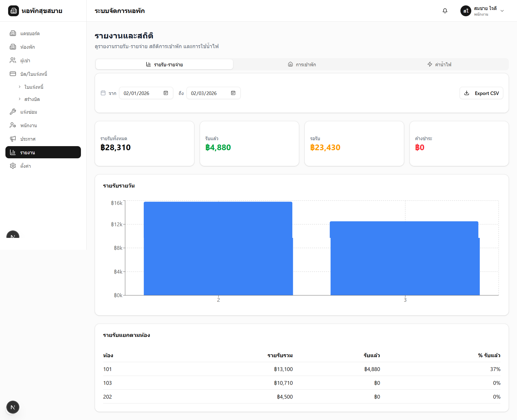Open ประกาศ in the sidebar
This screenshot has height=420, width=517.
click(43, 139)
